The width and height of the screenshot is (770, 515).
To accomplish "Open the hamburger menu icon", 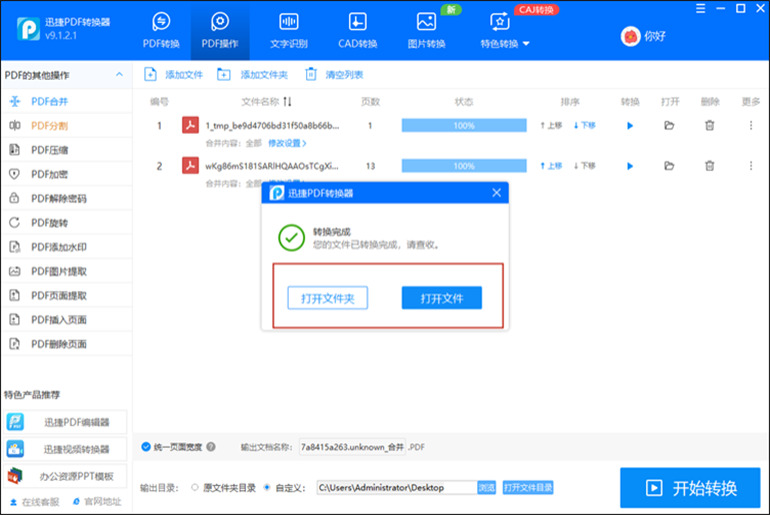I will click(701, 8).
